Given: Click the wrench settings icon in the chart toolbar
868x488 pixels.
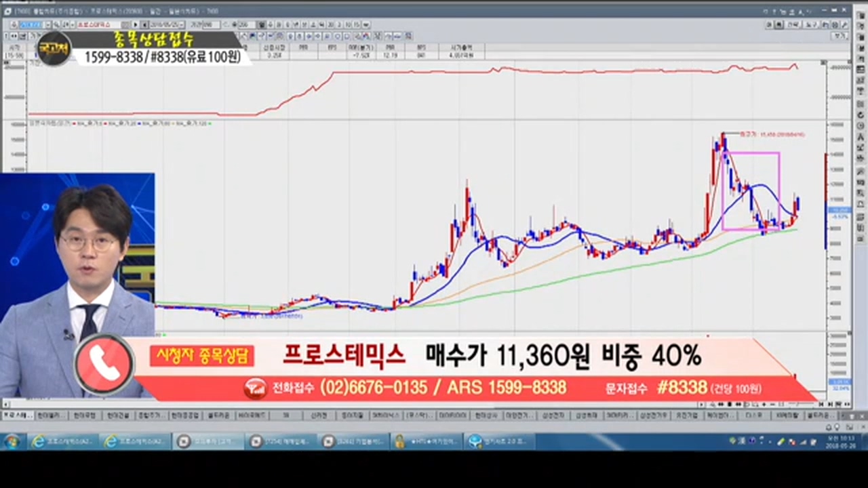Looking at the screenshot, I should [x=843, y=24].
